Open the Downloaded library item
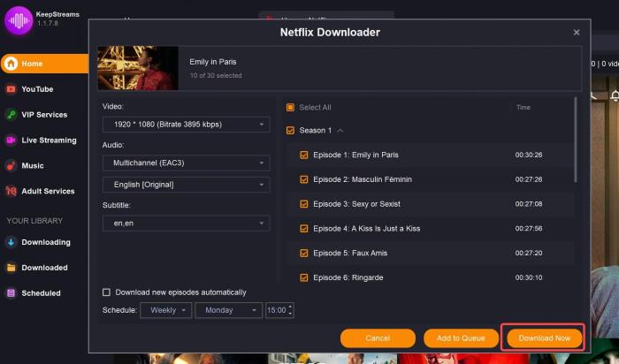The height and width of the screenshot is (364, 619). pyautogui.click(x=44, y=268)
